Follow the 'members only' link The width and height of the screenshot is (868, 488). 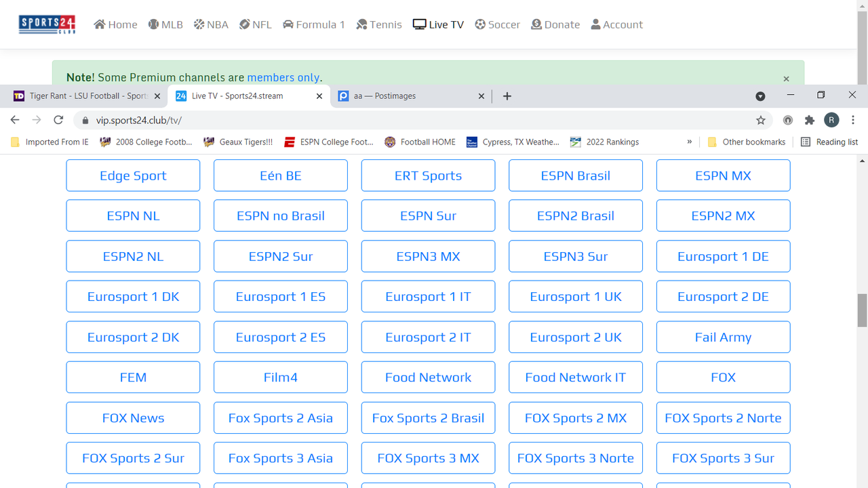[283, 77]
